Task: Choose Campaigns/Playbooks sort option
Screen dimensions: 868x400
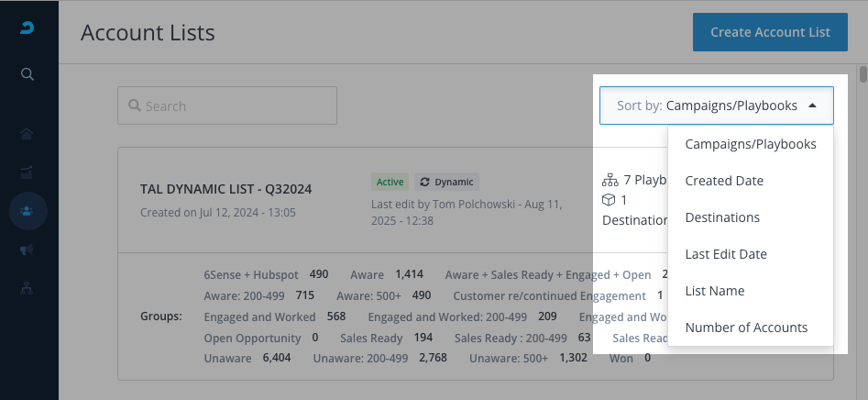Action: 750,144
